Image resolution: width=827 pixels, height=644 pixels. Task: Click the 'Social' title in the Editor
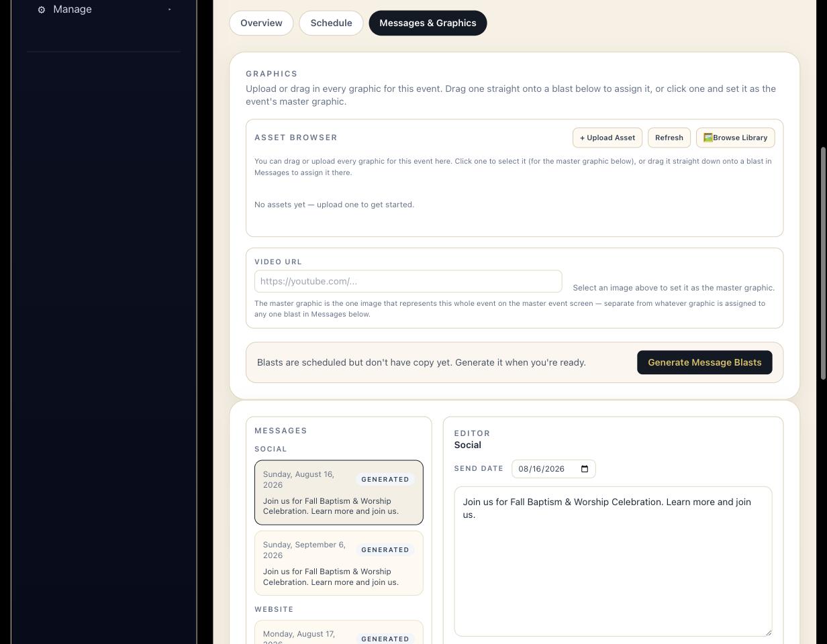(468, 445)
